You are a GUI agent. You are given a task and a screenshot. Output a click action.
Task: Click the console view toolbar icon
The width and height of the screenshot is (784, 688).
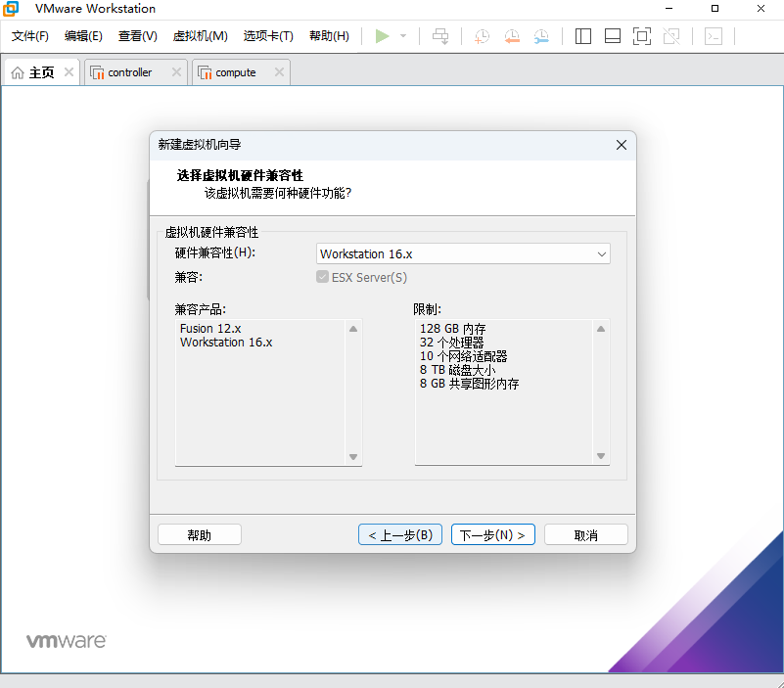(x=714, y=36)
